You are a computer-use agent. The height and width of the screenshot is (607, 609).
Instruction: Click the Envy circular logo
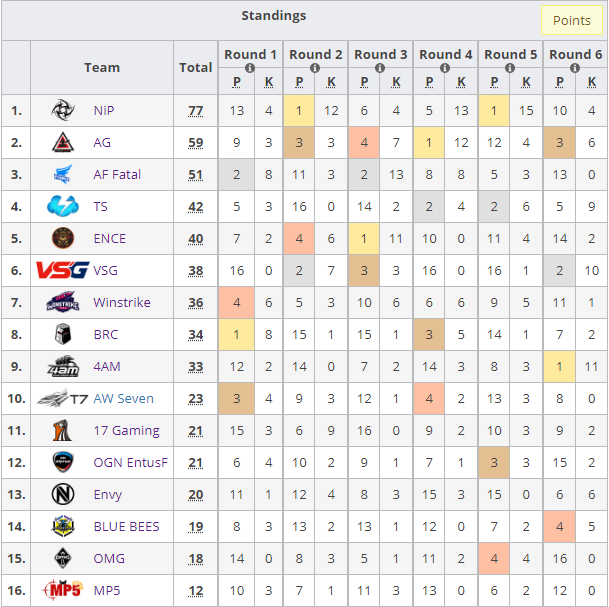(63, 494)
